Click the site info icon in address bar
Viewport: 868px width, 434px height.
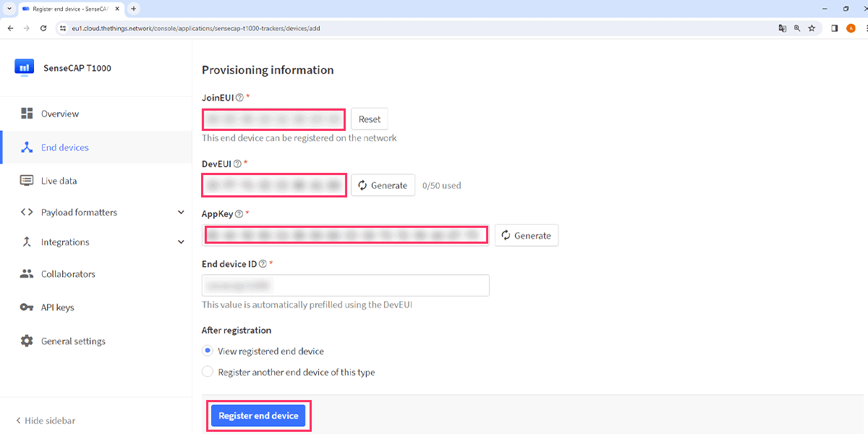click(64, 28)
